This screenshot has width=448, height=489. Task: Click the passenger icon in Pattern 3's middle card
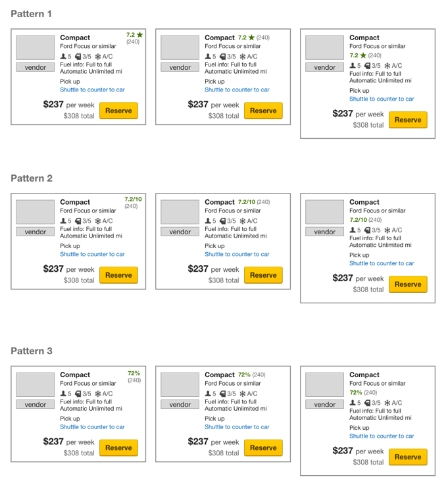point(208,394)
